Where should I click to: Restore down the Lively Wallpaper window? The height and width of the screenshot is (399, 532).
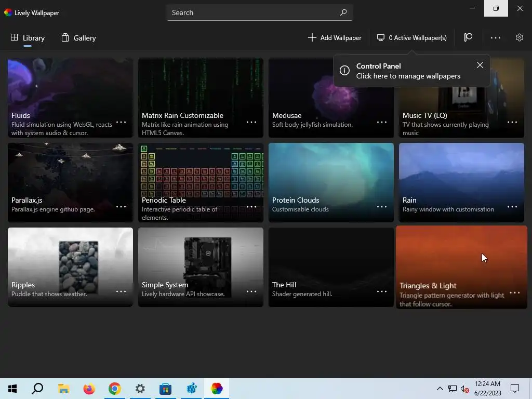[x=496, y=8]
